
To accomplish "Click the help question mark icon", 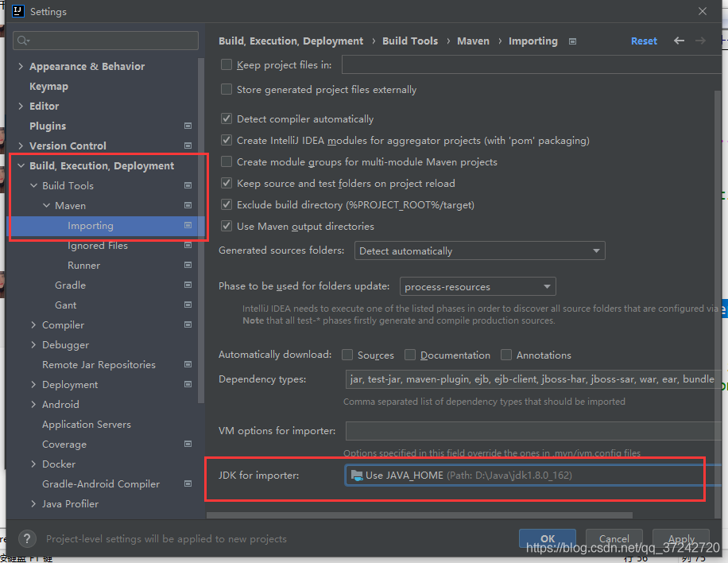I will tap(27, 539).
